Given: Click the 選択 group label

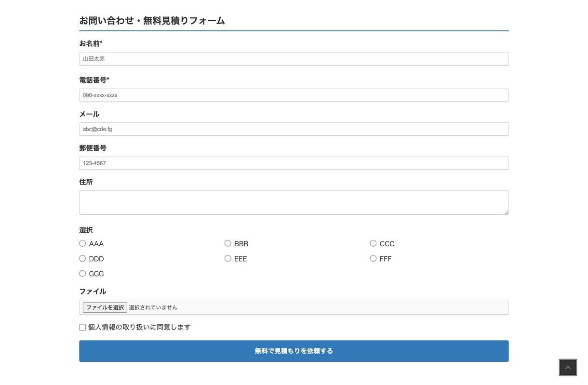Looking at the screenshot, I should 86,230.
